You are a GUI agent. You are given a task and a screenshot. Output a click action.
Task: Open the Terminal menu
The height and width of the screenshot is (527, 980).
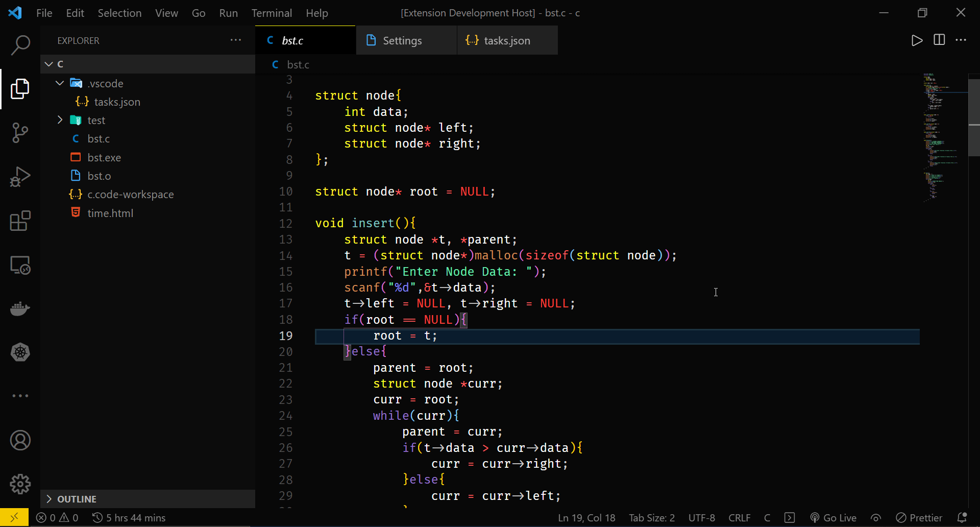272,13
